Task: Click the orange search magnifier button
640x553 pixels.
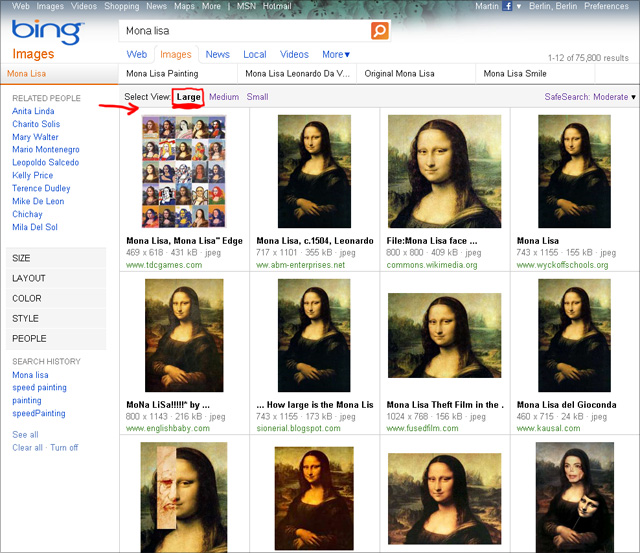Action: coord(380,31)
